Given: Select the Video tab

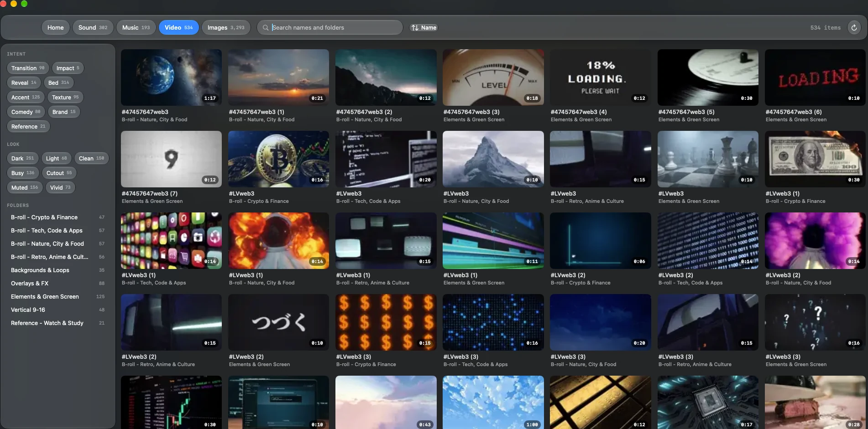Looking at the screenshot, I should [178, 27].
